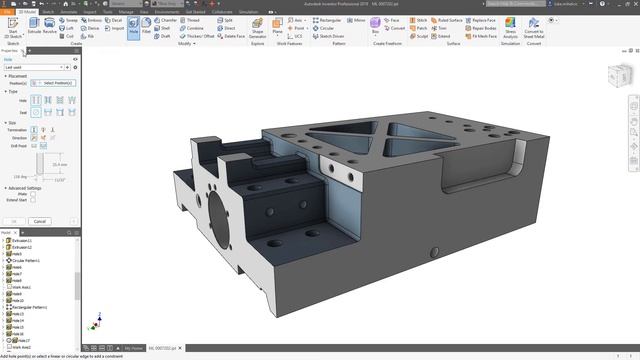This screenshot has width=640, height=360.
Task: Click the Plane work feature
Action: click(x=277, y=26)
